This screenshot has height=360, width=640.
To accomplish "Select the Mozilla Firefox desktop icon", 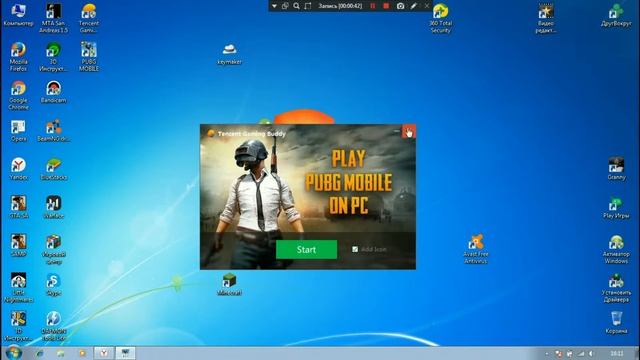I will point(18,56).
